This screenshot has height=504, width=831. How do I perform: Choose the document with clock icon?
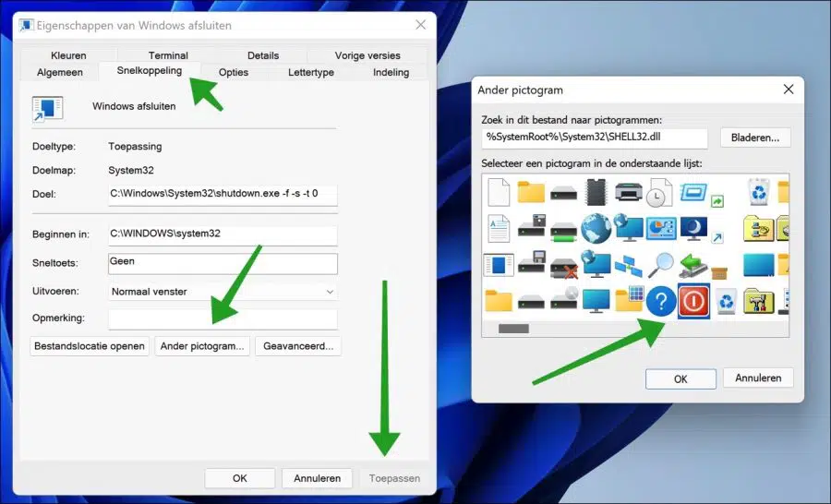[658, 192]
